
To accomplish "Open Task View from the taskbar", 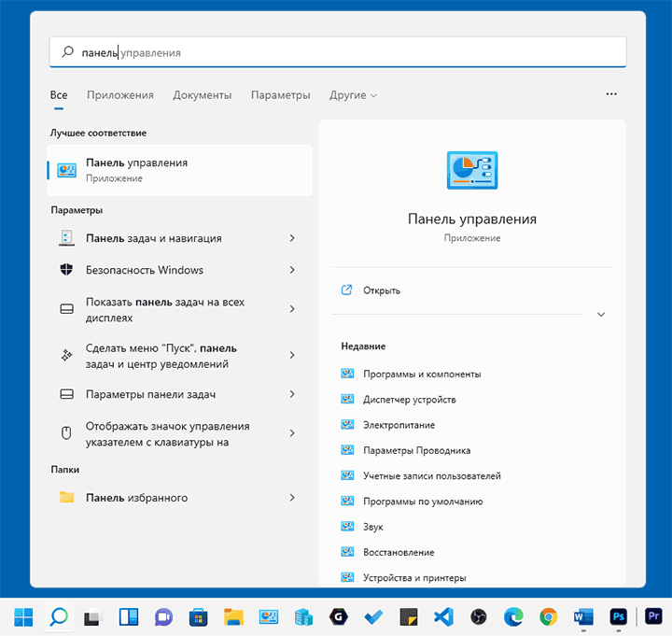I will (x=93, y=617).
